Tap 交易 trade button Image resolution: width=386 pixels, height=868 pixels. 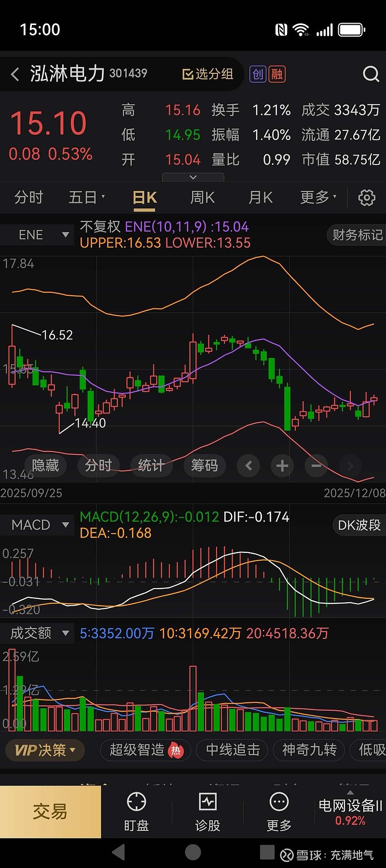point(50,812)
